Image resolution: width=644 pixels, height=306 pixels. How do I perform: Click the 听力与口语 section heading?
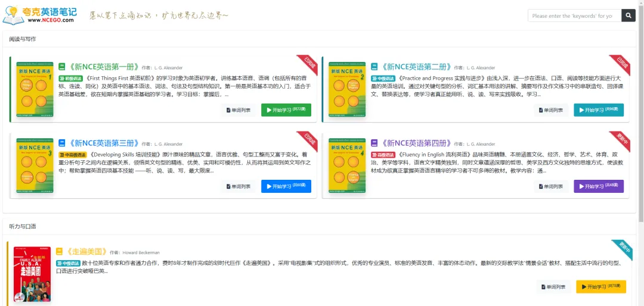click(23, 226)
